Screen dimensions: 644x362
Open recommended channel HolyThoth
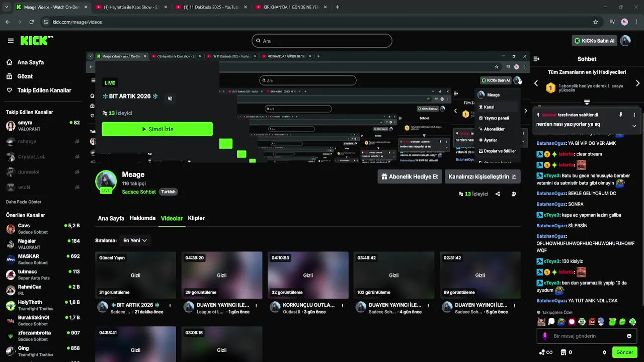pos(42,305)
